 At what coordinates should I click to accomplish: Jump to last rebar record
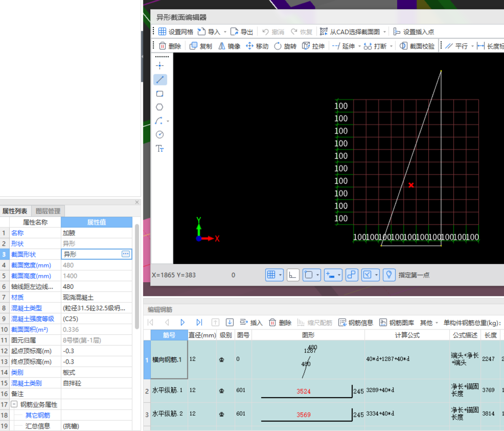click(199, 322)
